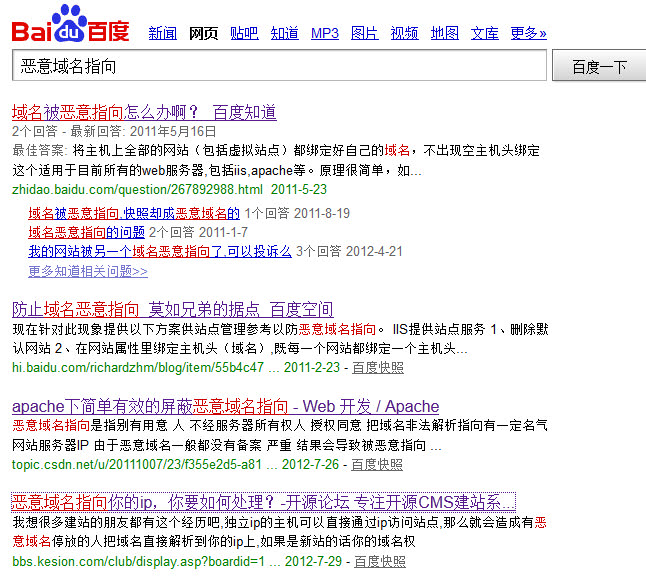
Task: Click the search input field
Action: click(x=279, y=66)
